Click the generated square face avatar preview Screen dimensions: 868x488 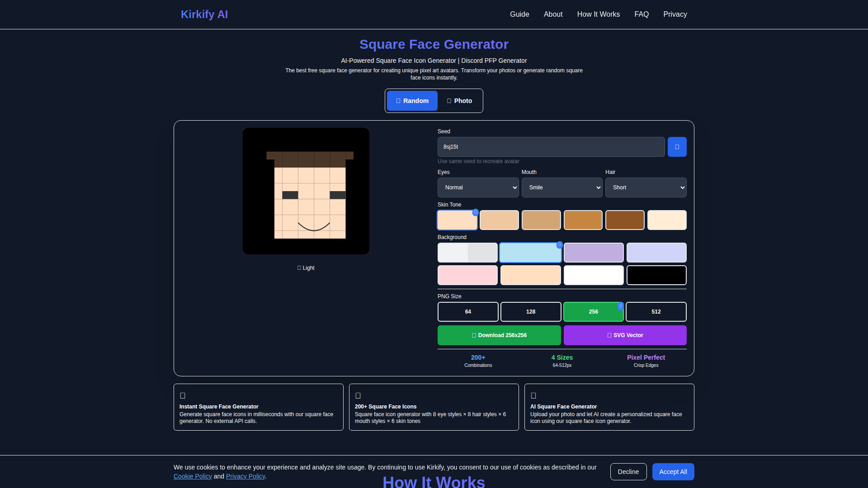pyautogui.click(x=306, y=191)
